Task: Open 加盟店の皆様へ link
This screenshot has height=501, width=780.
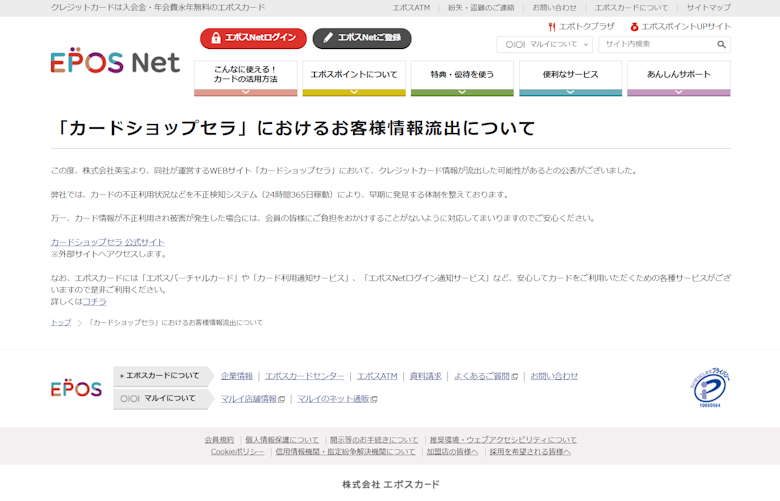Action: tap(452, 452)
